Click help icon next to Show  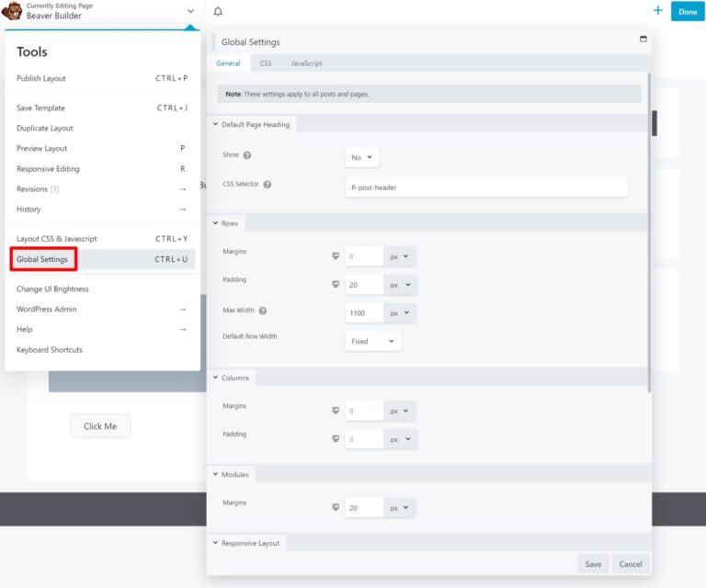(247, 155)
